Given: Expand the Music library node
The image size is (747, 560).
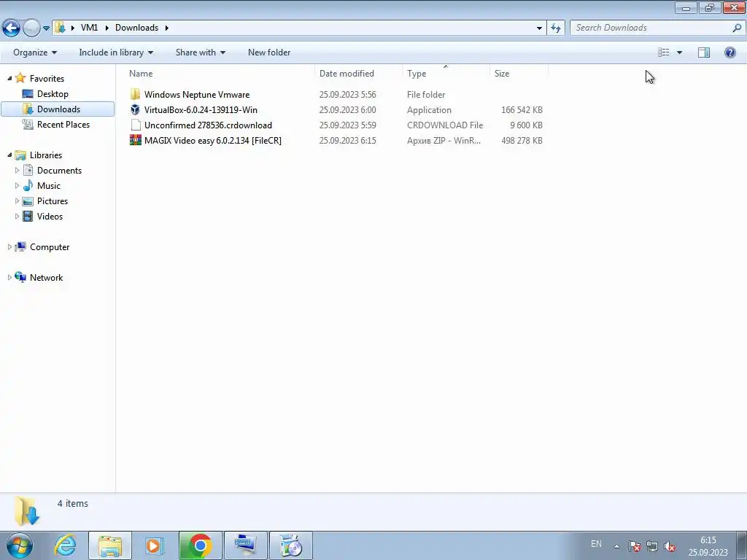Looking at the screenshot, I should tap(18, 185).
